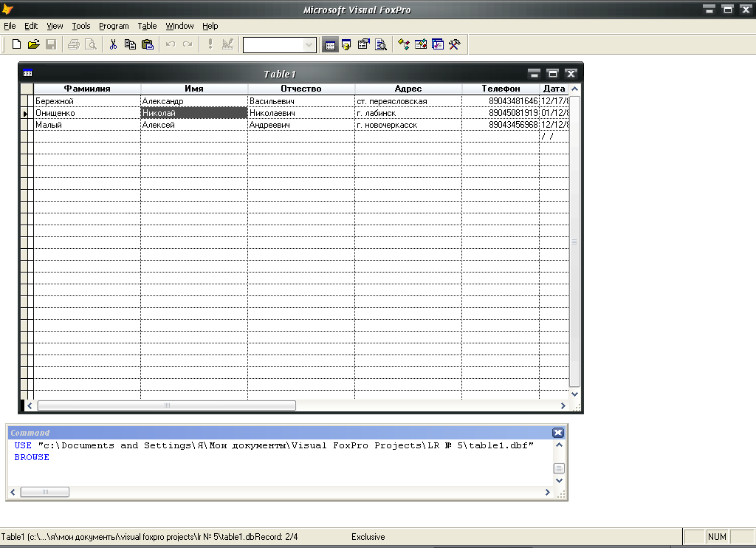Select the cell Алексей

[194, 125]
